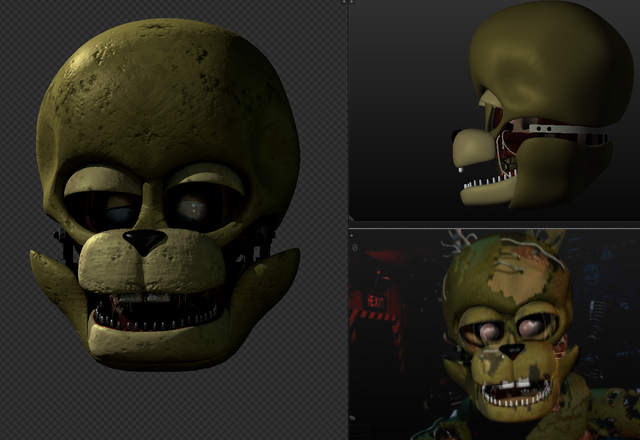Viewport: 640px width, 440px height.
Task: Click striped split-area corner widget of side-view viewport
Action: coord(351,218)
